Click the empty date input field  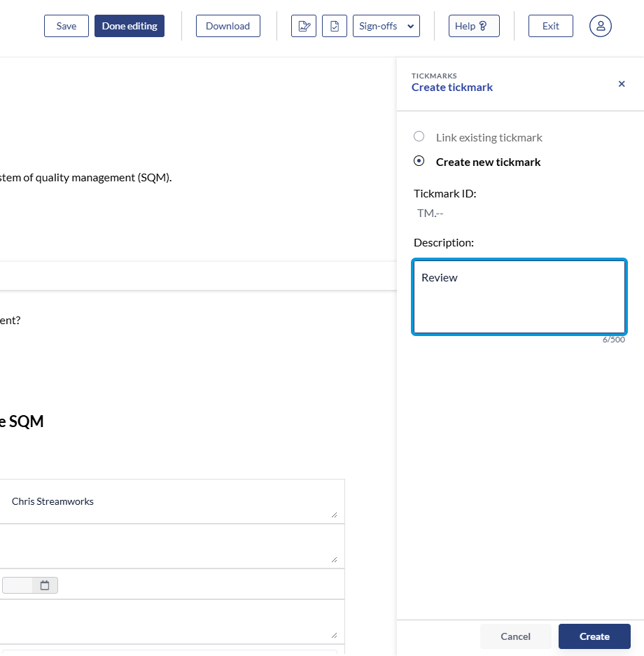click(17, 585)
